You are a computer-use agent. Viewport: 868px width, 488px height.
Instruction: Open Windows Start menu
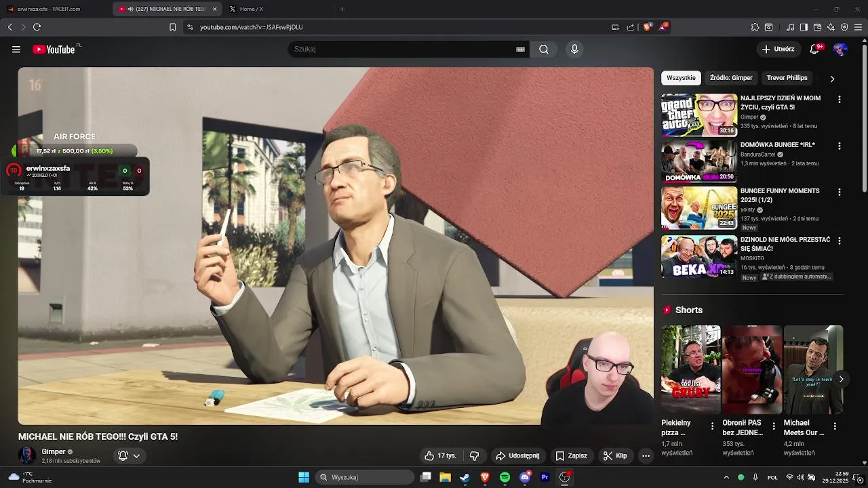304,477
